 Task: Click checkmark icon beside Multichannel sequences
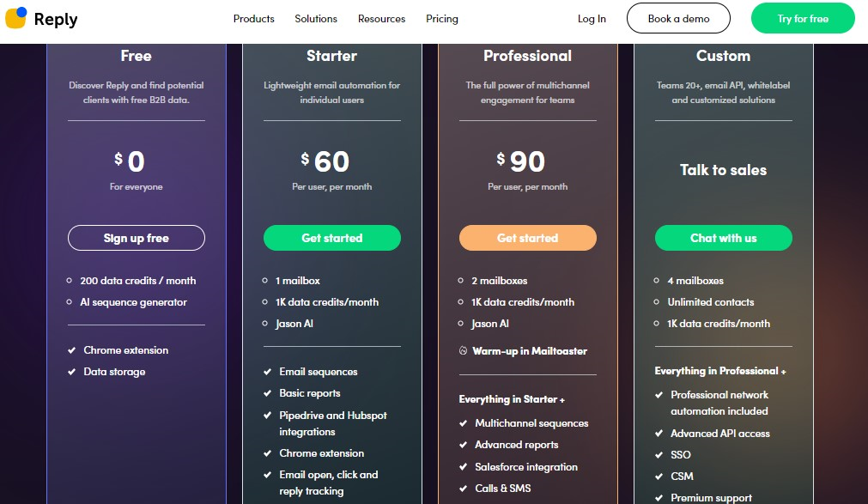(464, 423)
